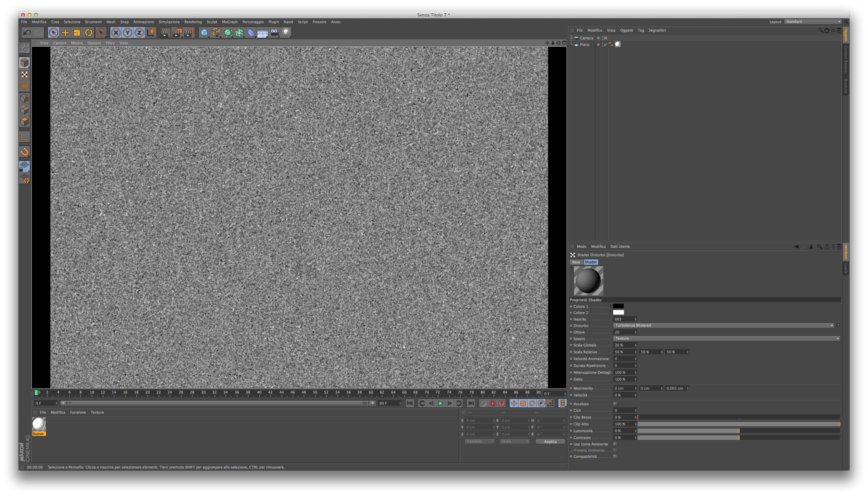This screenshot has width=868, height=496.
Task: Select the Nuovo material thumbnail
Action: [39, 425]
